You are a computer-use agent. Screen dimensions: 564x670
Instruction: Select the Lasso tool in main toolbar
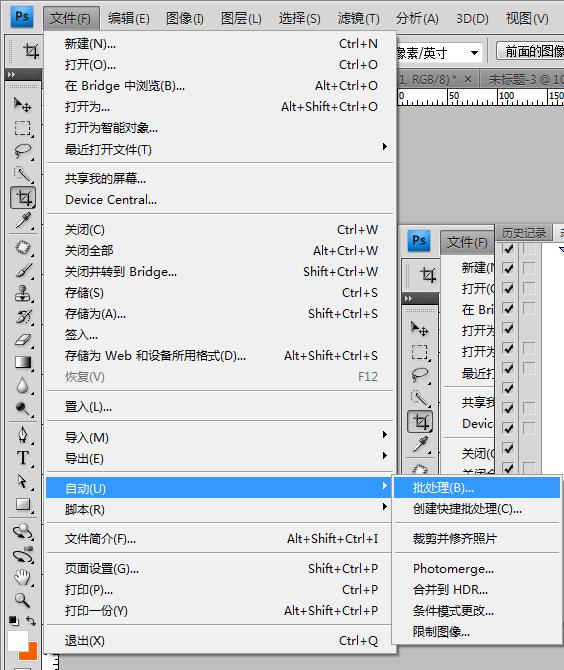tap(22, 151)
